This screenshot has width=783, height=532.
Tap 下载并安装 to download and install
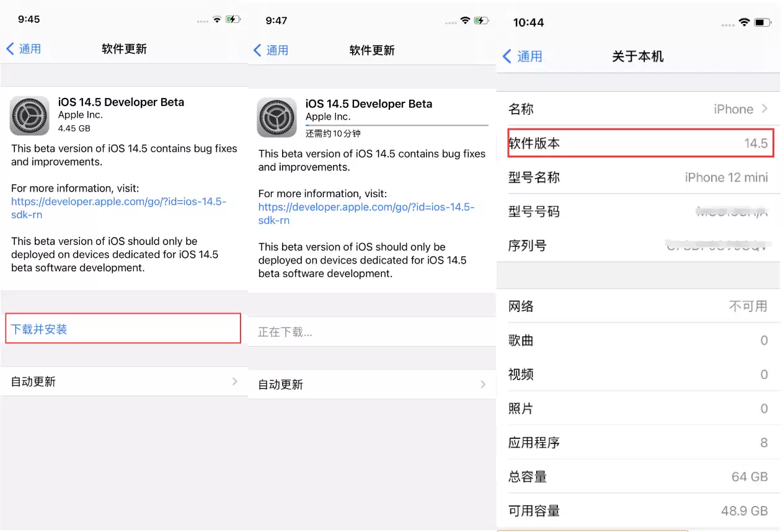(123, 329)
